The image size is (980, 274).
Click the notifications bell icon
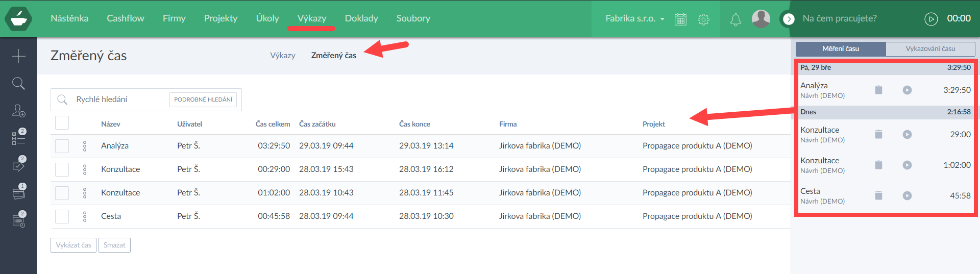(x=736, y=19)
